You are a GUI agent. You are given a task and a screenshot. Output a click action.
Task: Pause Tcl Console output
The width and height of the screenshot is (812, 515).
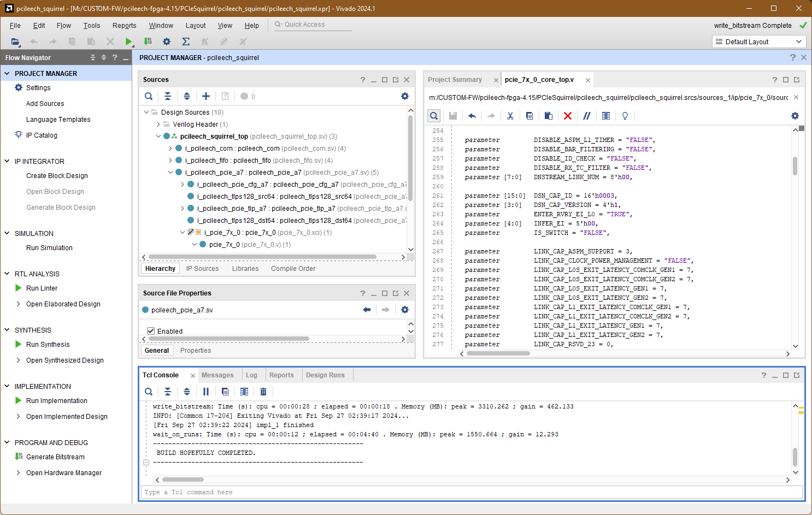coord(206,392)
